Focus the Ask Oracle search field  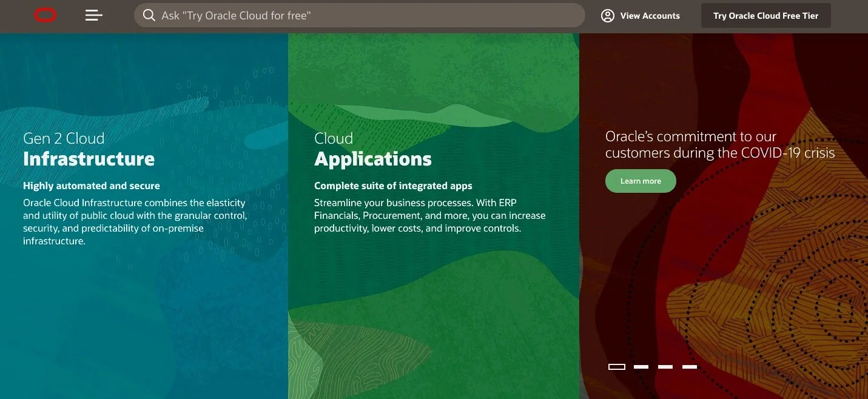tap(359, 16)
